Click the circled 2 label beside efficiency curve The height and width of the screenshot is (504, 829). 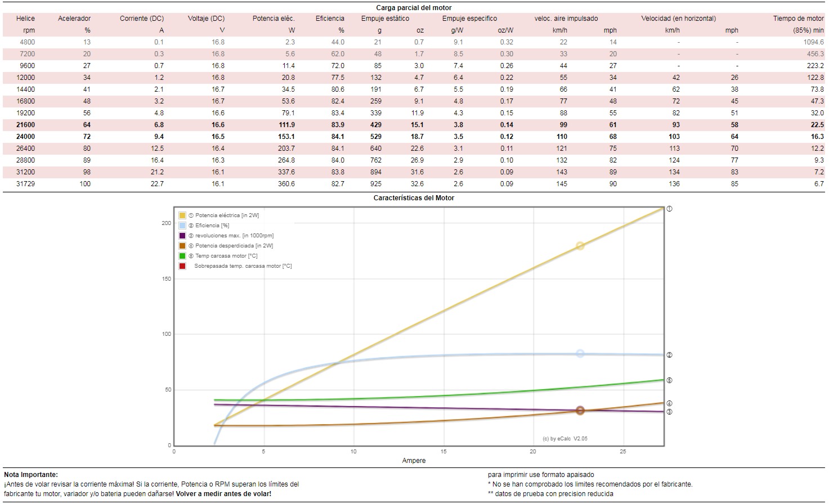(x=669, y=355)
